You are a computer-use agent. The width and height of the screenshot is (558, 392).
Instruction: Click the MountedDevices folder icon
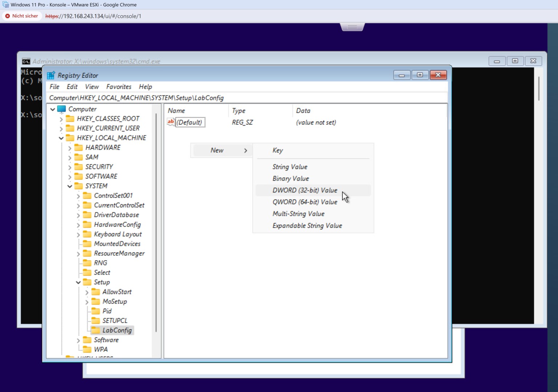point(87,244)
